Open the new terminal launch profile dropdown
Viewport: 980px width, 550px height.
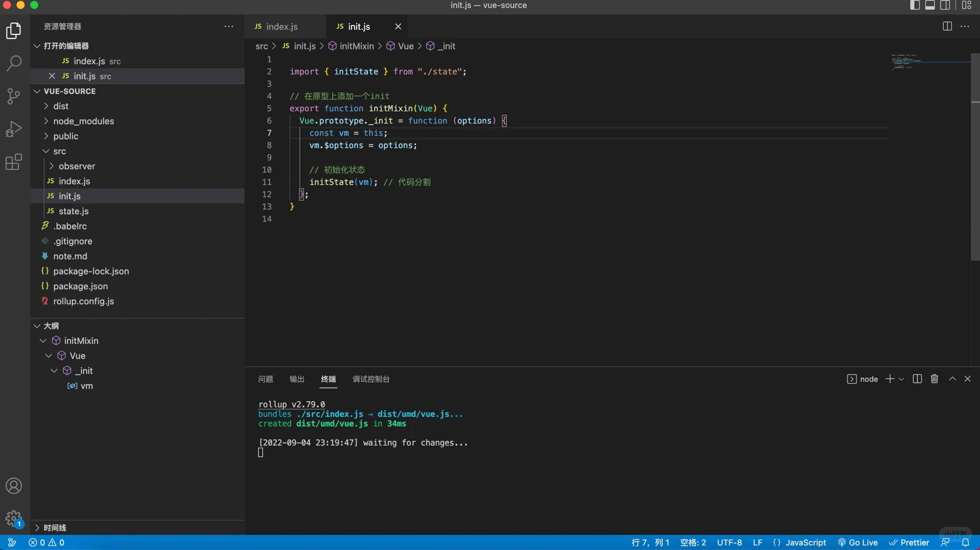coord(901,379)
